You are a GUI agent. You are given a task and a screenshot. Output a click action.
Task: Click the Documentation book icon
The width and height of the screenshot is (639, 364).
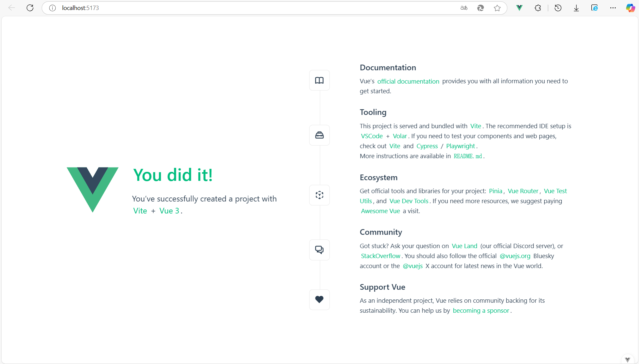(x=319, y=80)
